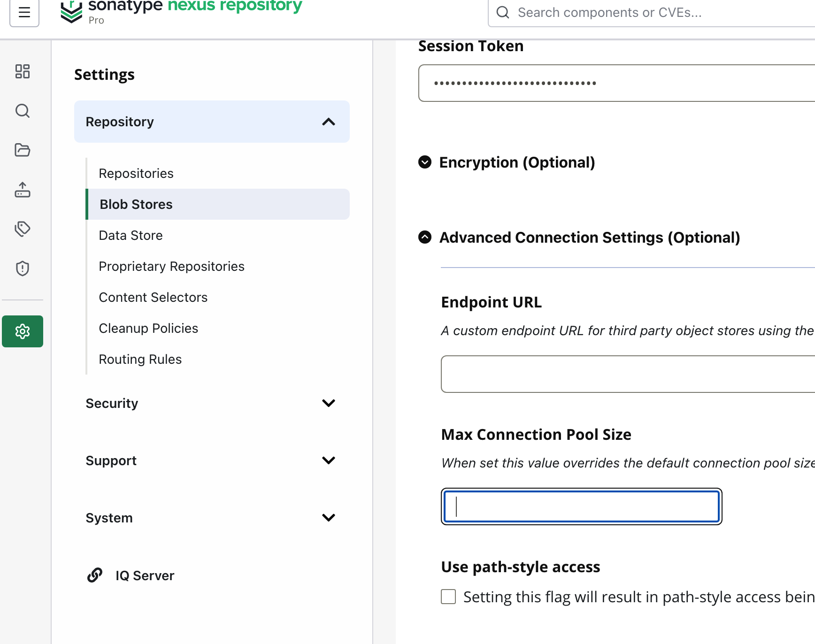The image size is (815, 644).
Task: Click the Max Connection Pool Size field
Action: pos(582,506)
